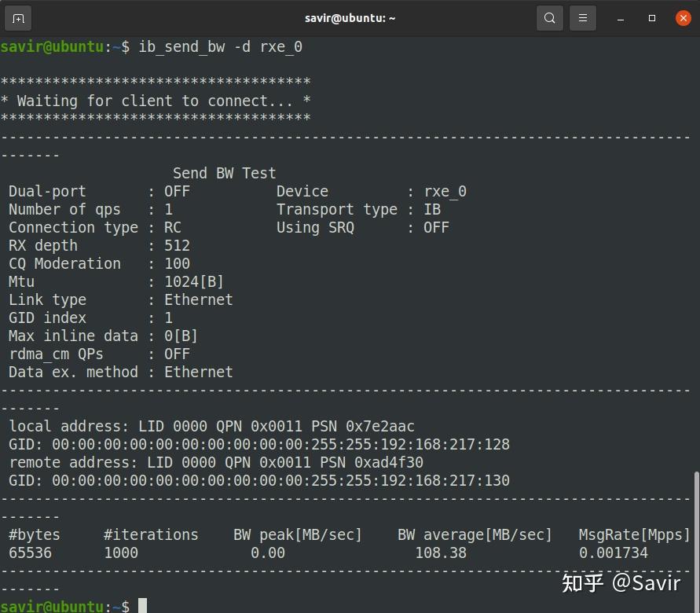Click the Mtu 1024[B] value
The height and width of the screenshot is (613, 700).
point(194,281)
